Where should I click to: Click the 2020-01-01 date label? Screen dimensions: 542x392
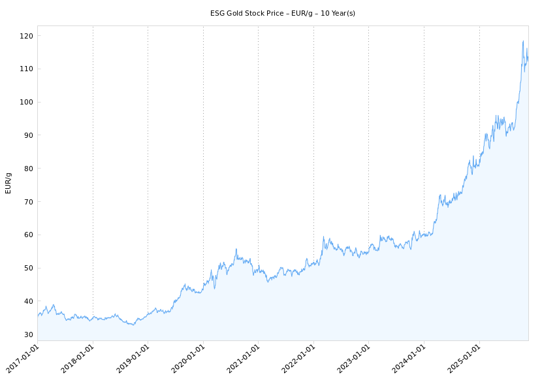189,358
